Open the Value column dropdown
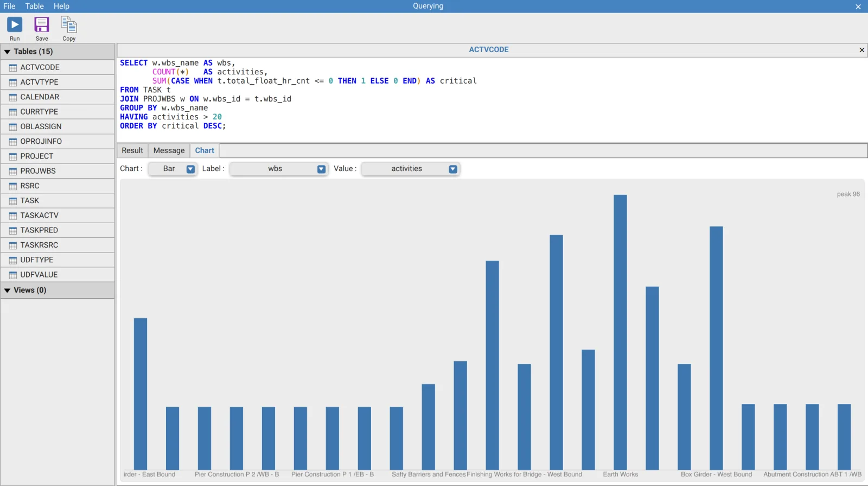The width and height of the screenshot is (868, 486). [x=411, y=169]
